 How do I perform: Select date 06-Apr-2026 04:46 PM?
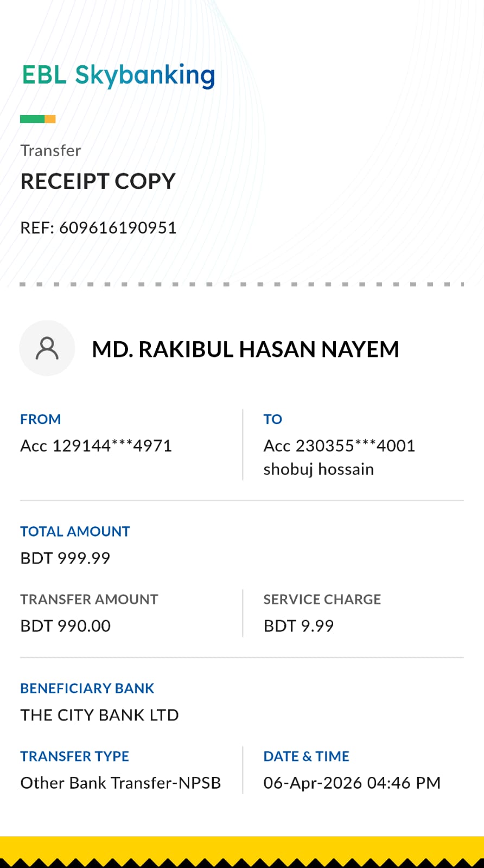click(352, 783)
